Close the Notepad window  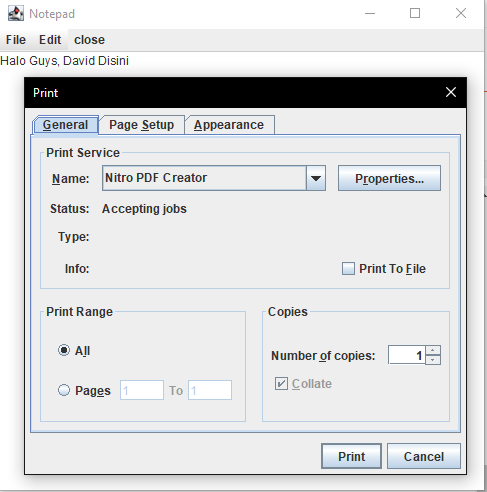click(x=461, y=13)
